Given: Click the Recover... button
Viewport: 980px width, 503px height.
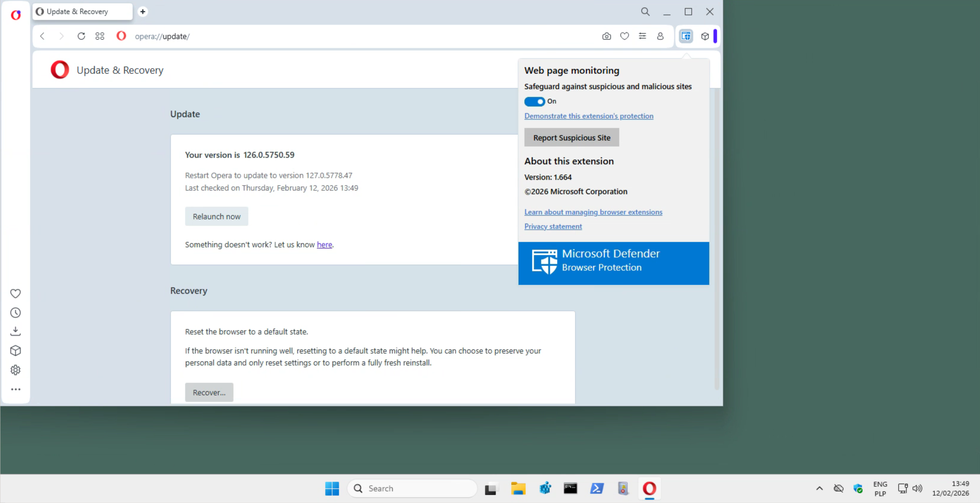Looking at the screenshot, I should pyautogui.click(x=209, y=393).
